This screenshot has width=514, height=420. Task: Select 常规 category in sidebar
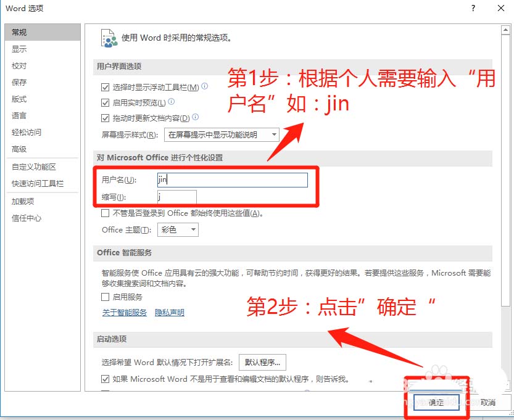point(43,32)
